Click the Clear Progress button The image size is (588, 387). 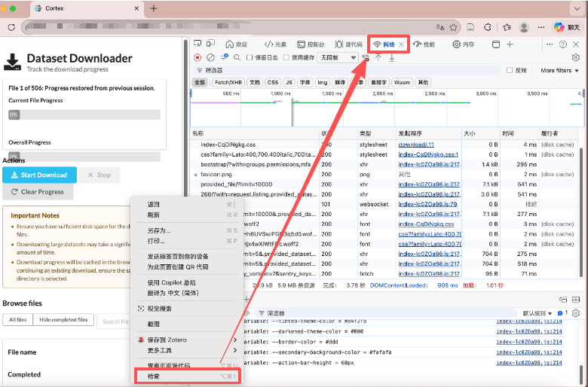coord(38,191)
